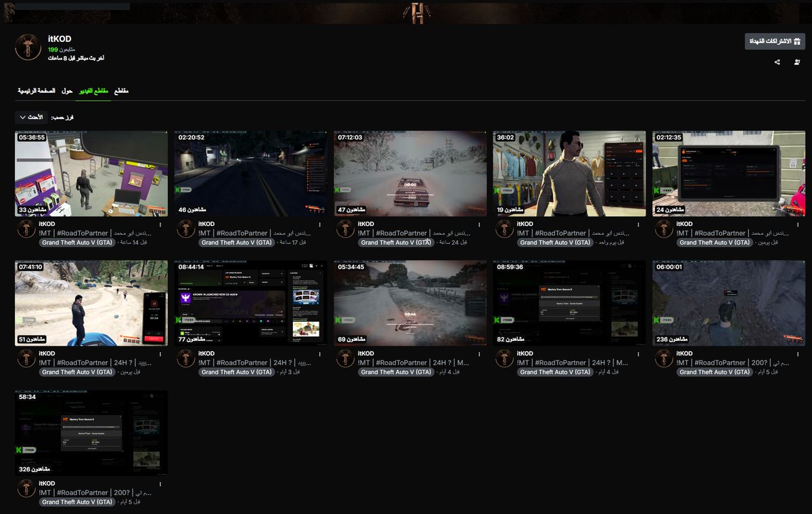Click the small avatar under the 05:36:55 video

tap(26, 229)
